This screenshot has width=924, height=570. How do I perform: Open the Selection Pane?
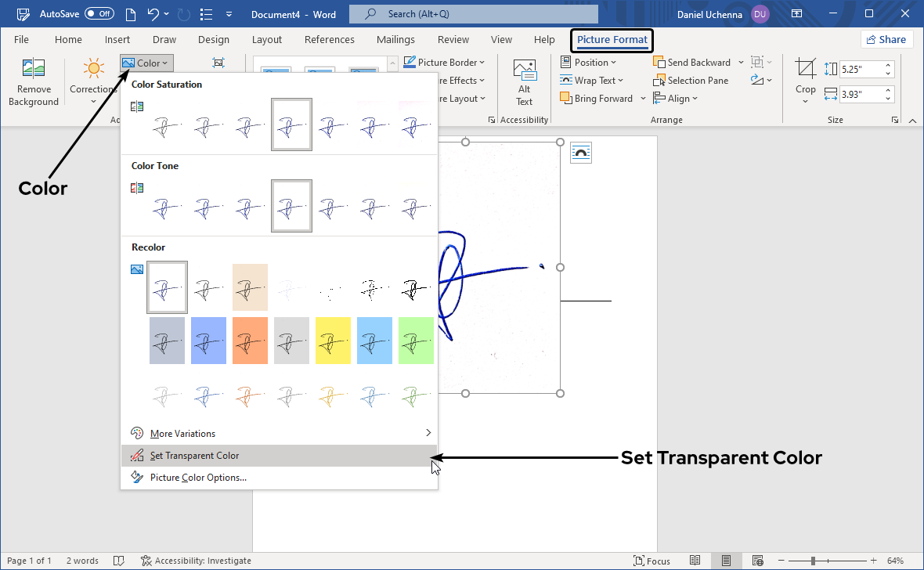point(691,80)
